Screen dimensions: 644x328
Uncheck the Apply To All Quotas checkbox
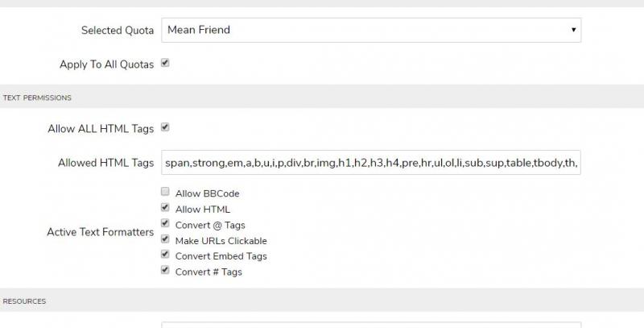165,63
